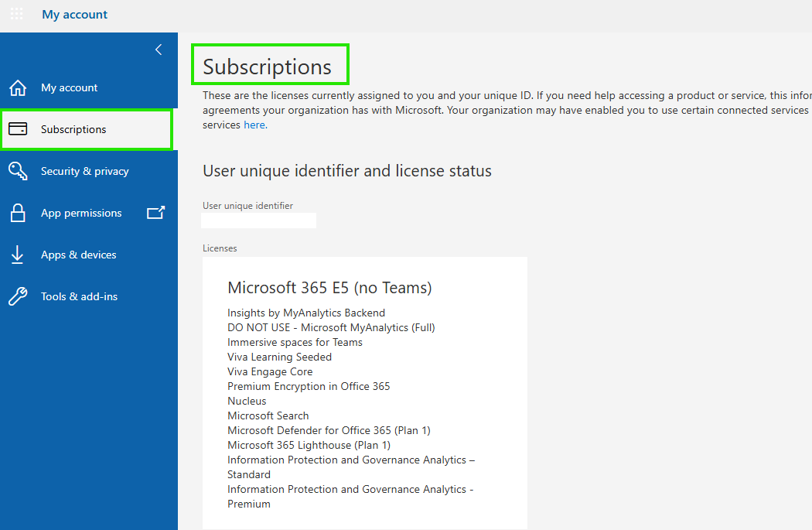Image resolution: width=812 pixels, height=530 pixels.
Task: Click the My account header title
Action: click(74, 15)
